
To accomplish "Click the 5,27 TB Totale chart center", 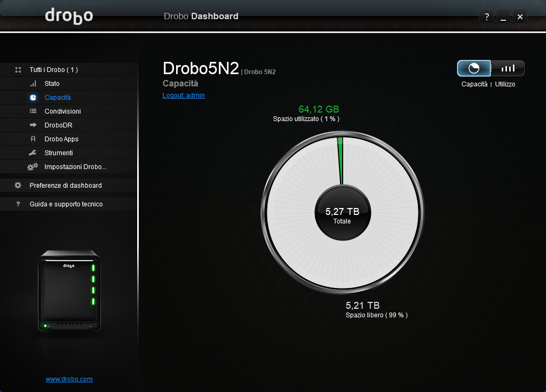I will point(342,214).
